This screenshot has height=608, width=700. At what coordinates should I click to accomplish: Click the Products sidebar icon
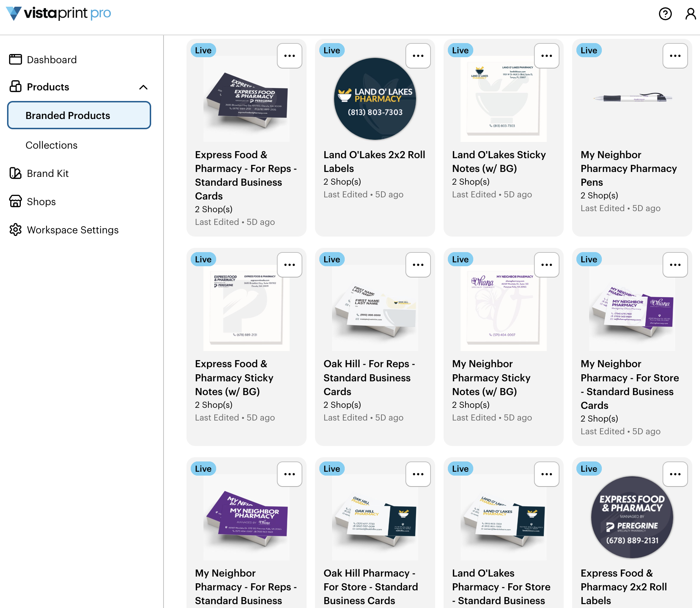pyautogui.click(x=16, y=87)
